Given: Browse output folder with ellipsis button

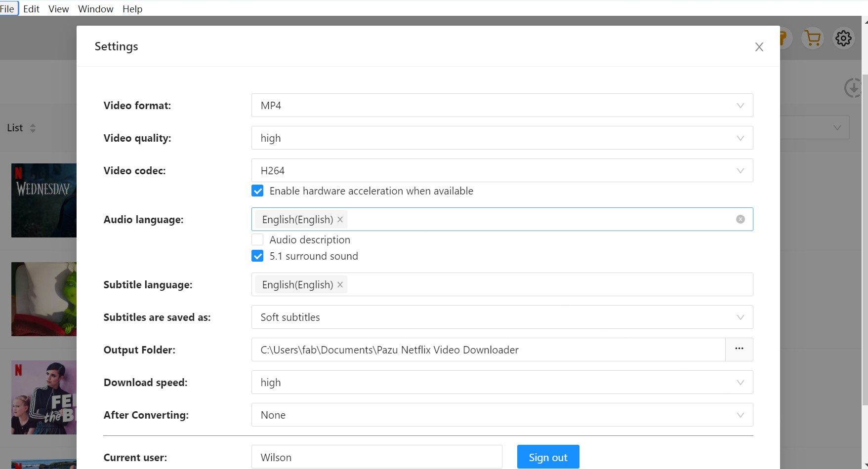Looking at the screenshot, I should (x=739, y=350).
